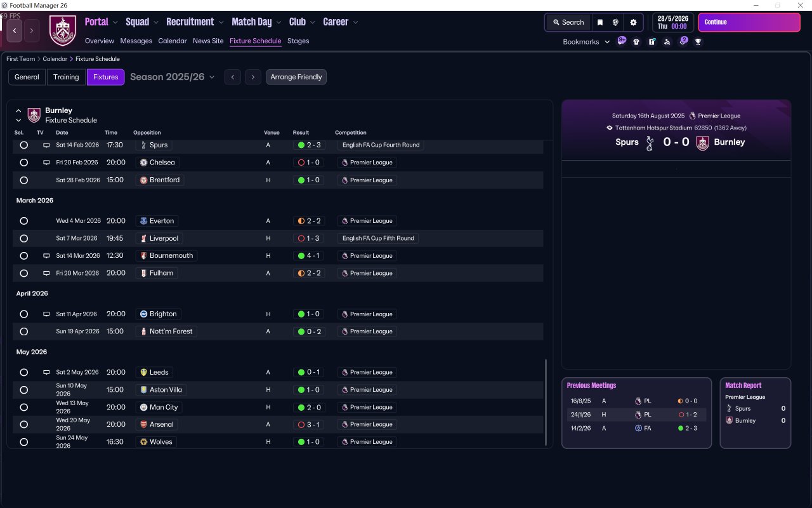Click the transfer icon with badge 2
This screenshot has height=508, width=812.
tap(683, 41)
